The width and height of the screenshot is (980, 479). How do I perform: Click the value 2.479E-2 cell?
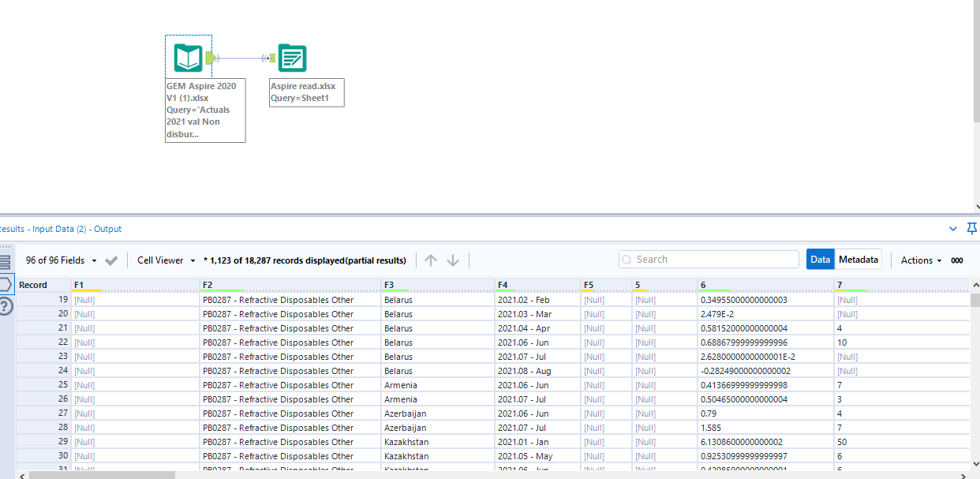(765, 314)
